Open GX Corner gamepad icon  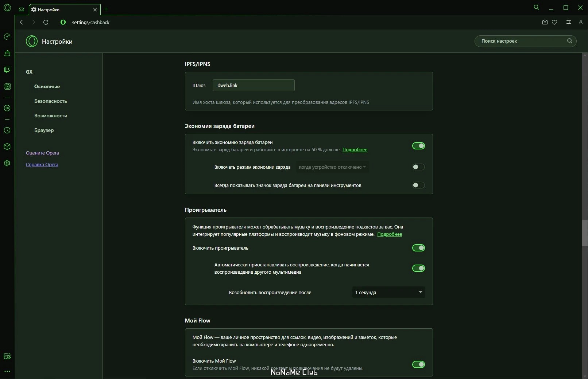click(x=22, y=9)
